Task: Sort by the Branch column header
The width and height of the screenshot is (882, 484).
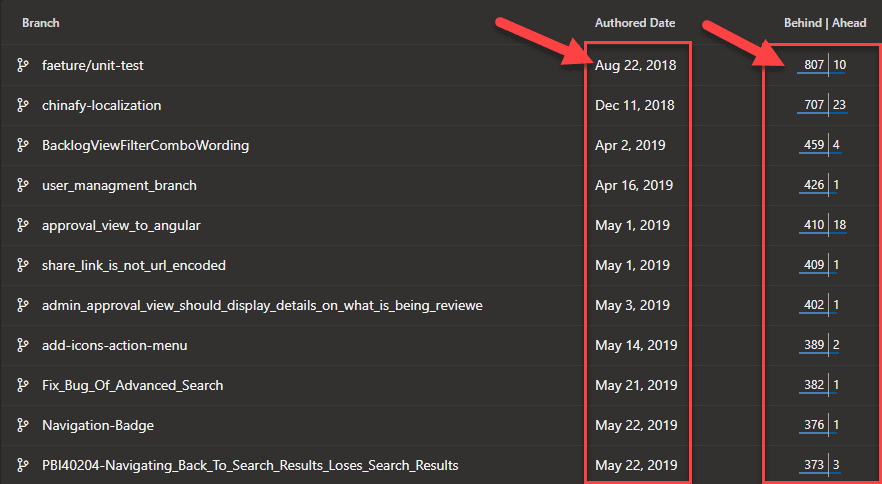Action: (41, 22)
